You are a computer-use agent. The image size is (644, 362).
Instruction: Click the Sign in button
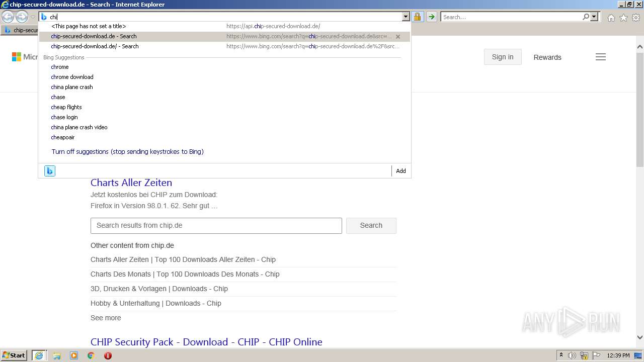(503, 57)
